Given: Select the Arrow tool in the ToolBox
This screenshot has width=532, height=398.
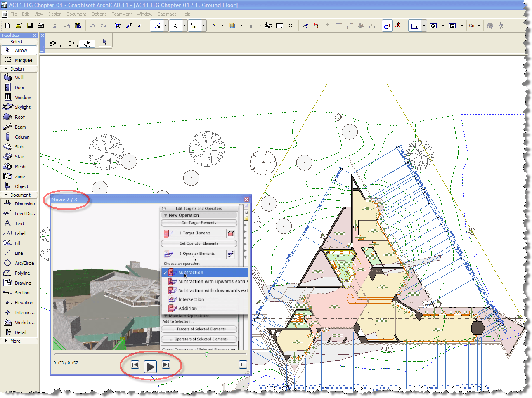Looking at the screenshot, I should 19,50.
